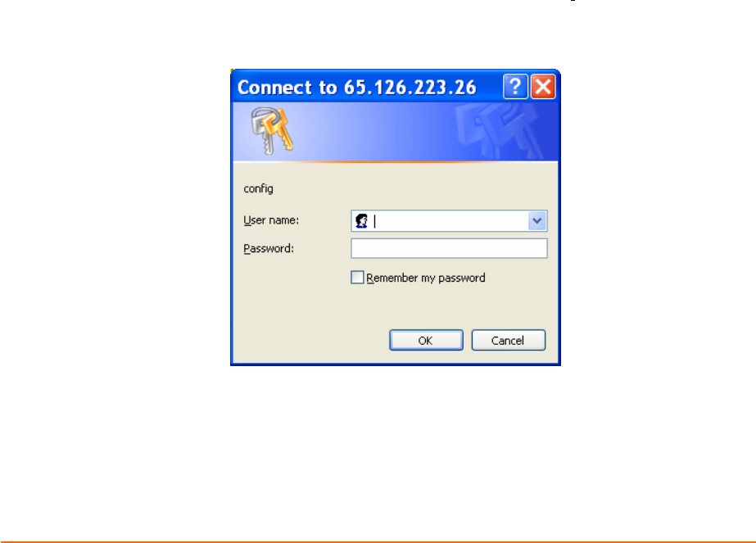The image size is (756, 543).
Task: Click the orange divider under the banner
Action: pos(396,162)
